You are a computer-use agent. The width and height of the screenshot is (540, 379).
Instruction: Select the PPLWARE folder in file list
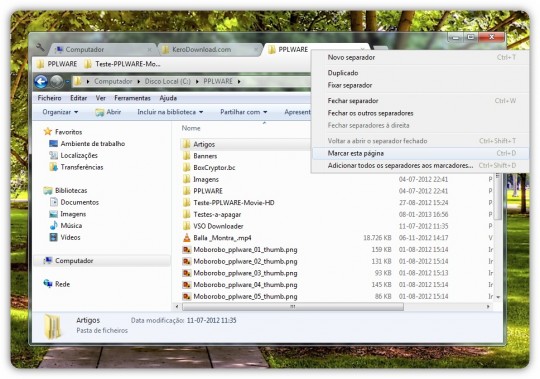(x=203, y=191)
